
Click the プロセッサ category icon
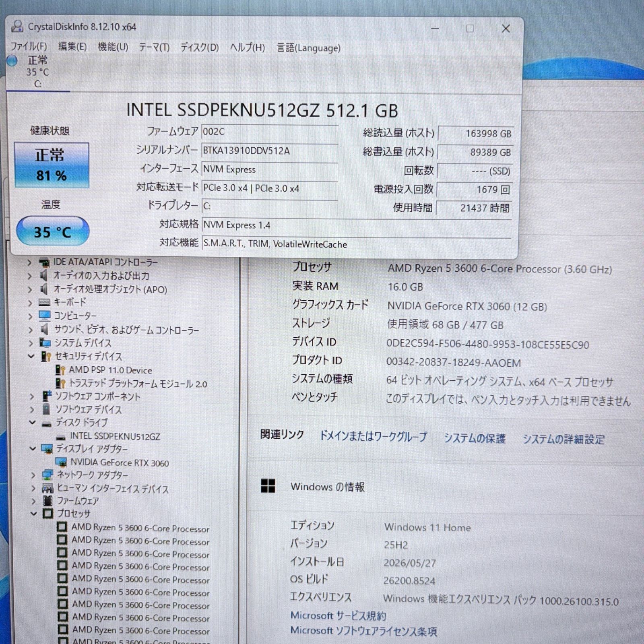point(48,513)
